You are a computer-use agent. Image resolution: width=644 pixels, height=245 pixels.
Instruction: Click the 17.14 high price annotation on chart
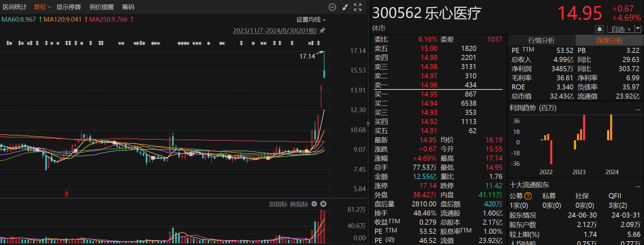point(307,56)
